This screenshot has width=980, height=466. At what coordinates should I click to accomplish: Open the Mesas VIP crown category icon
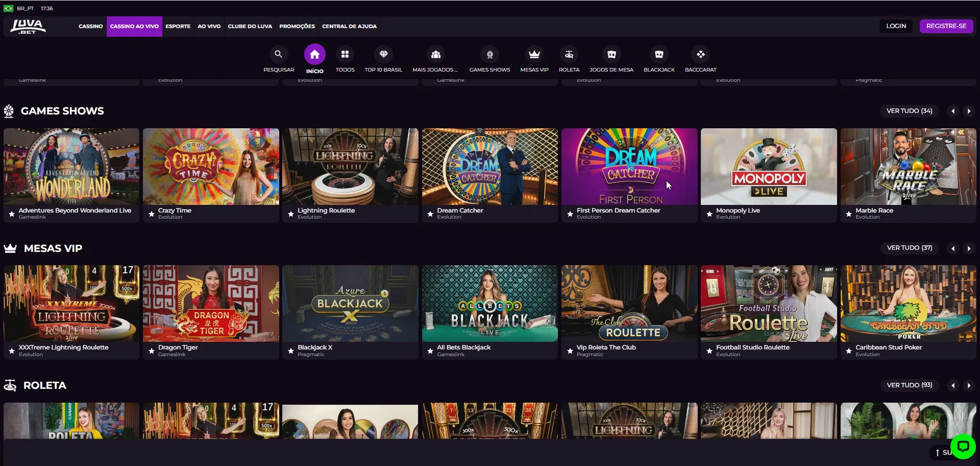point(534,54)
